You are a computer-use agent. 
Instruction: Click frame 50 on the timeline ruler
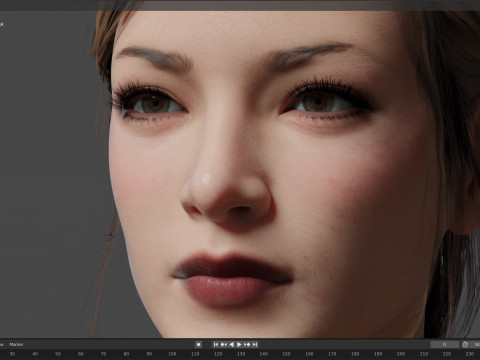click(x=58, y=354)
